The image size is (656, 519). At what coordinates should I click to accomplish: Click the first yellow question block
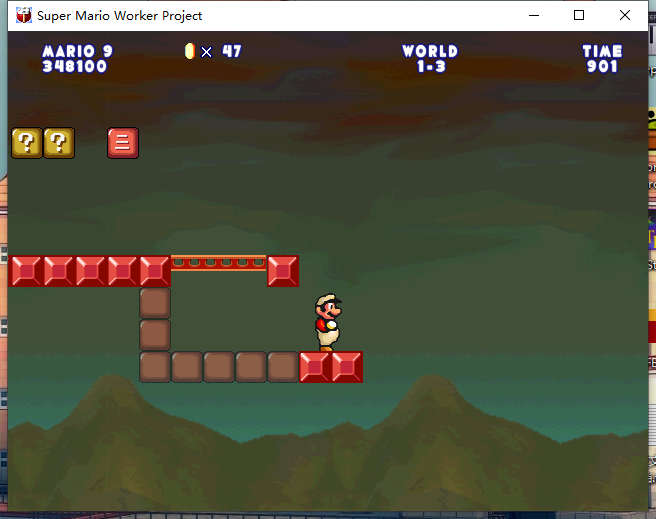click(27, 143)
